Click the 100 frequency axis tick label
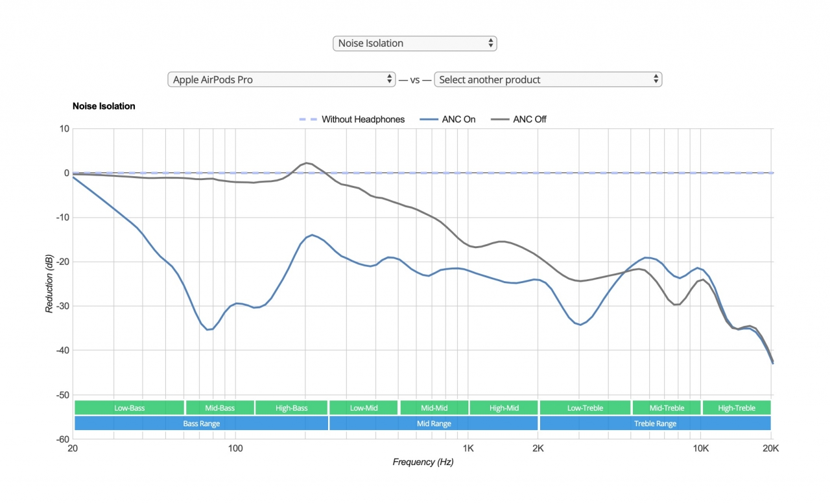 point(235,448)
